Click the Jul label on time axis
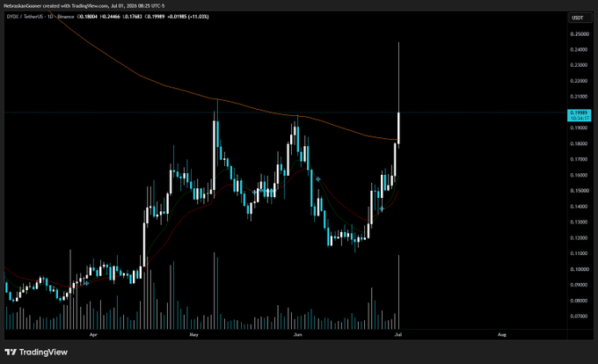The image size is (598, 364). [398, 335]
